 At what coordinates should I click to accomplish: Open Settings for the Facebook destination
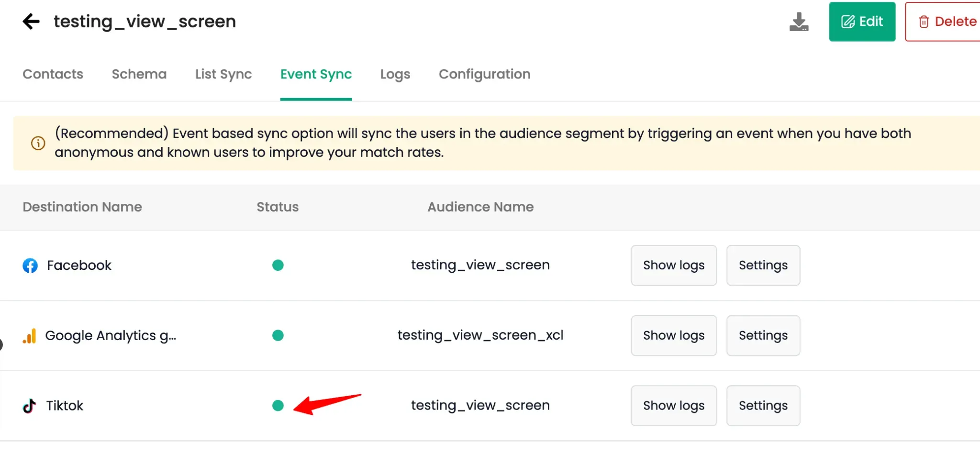click(763, 266)
